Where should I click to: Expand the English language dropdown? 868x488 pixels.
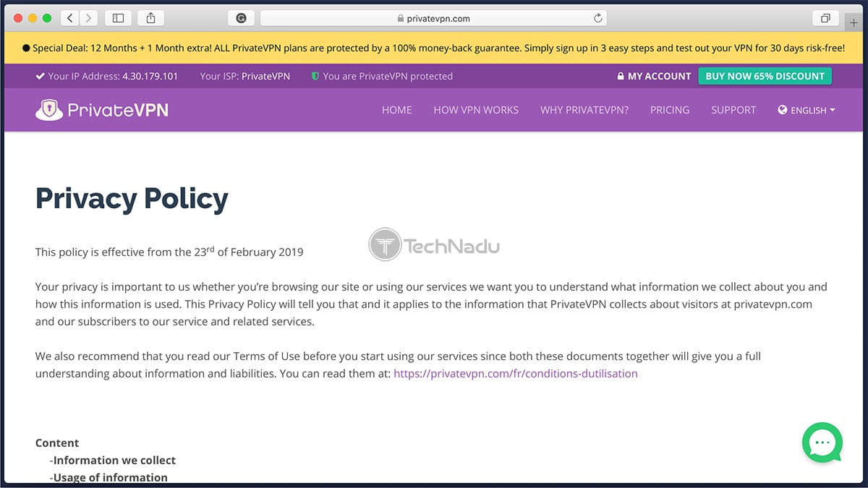[807, 110]
